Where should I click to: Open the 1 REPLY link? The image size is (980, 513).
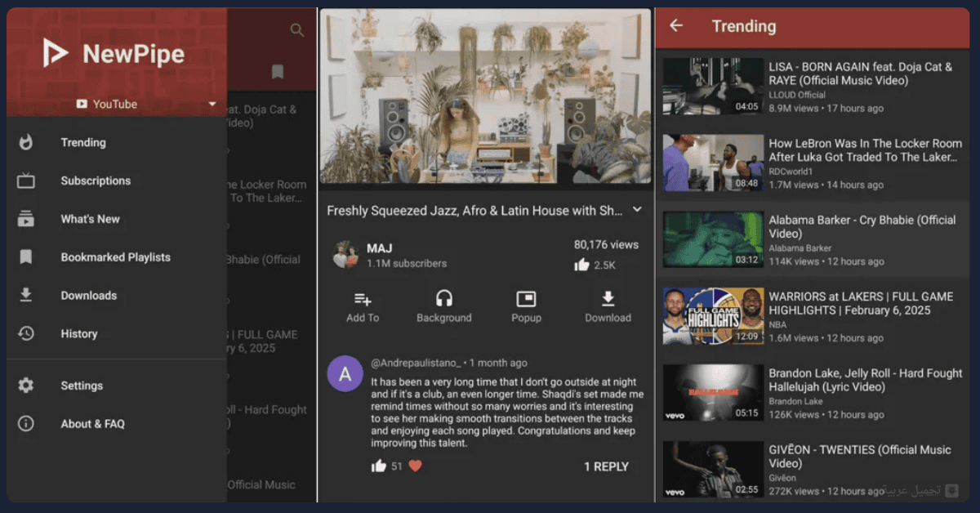[606, 466]
